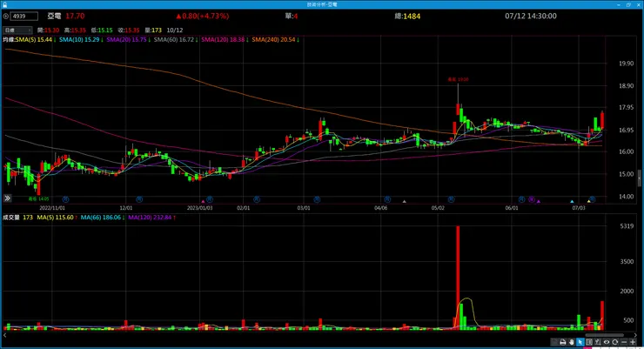Open the 日線 period dropdown
Image resolution: width=644 pixels, height=349 pixels.
17,30
